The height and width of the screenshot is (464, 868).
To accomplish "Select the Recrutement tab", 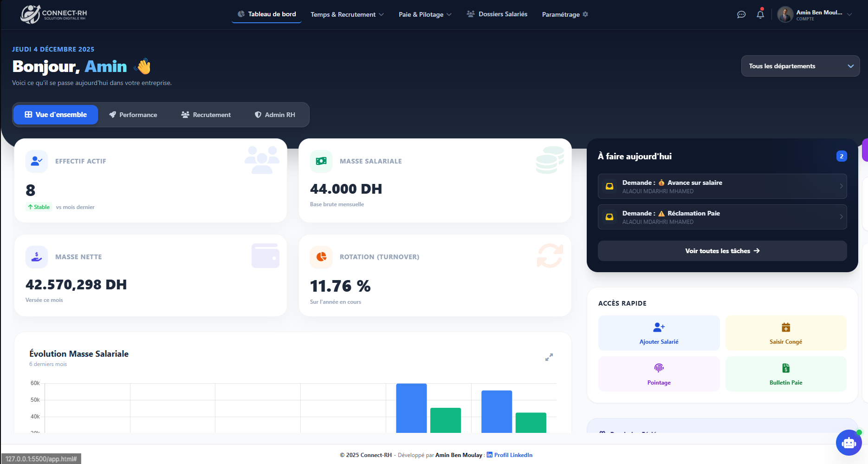I will [x=206, y=115].
